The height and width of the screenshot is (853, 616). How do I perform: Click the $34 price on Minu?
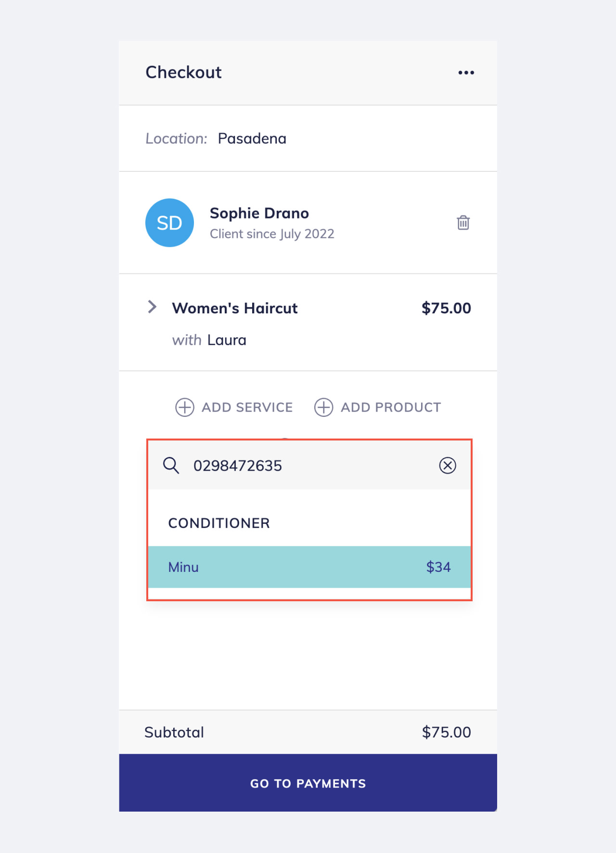pos(438,567)
